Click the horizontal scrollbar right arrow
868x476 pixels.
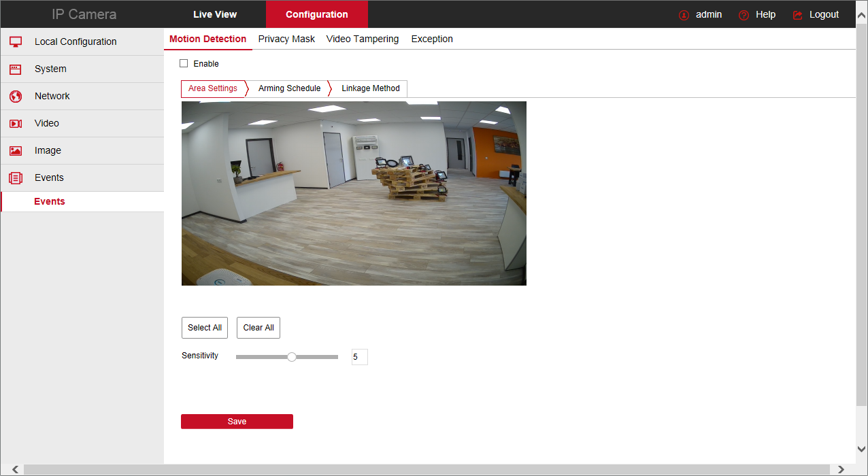pyautogui.click(x=841, y=470)
